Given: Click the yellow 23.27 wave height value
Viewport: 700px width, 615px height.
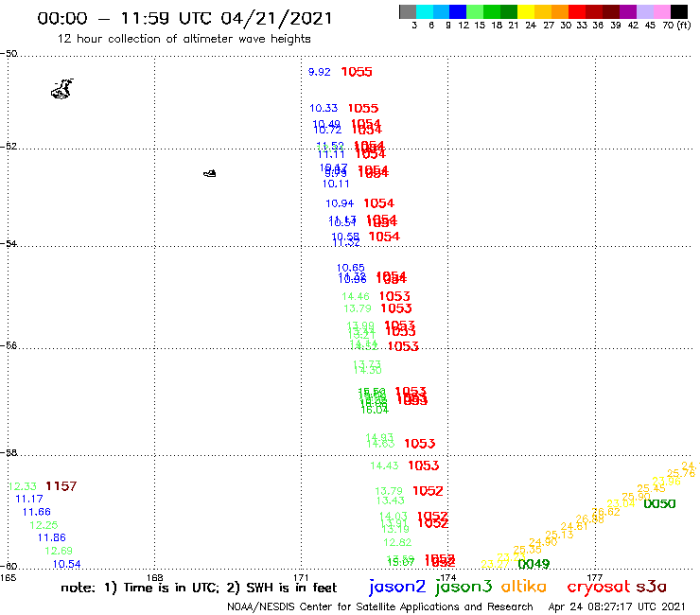Looking at the screenshot, I should pyautogui.click(x=495, y=565).
